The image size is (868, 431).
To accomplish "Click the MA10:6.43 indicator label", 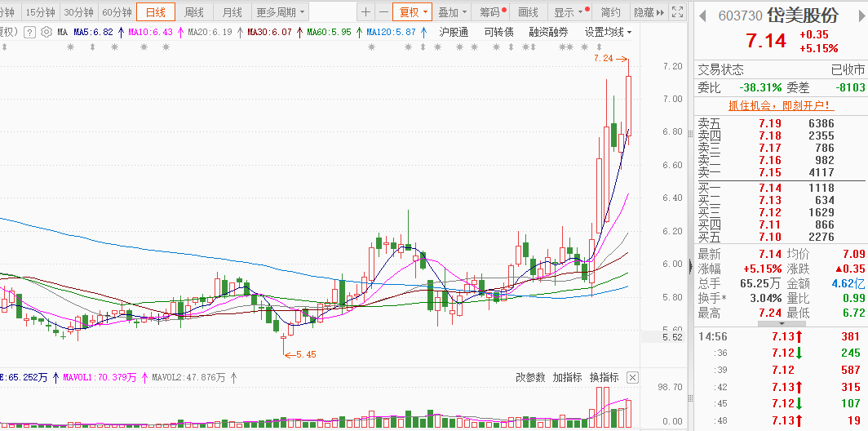I will [150, 32].
